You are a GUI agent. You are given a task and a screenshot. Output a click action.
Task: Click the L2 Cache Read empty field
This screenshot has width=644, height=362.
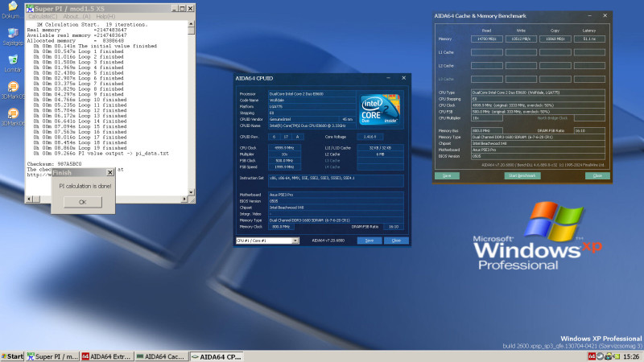487,66
